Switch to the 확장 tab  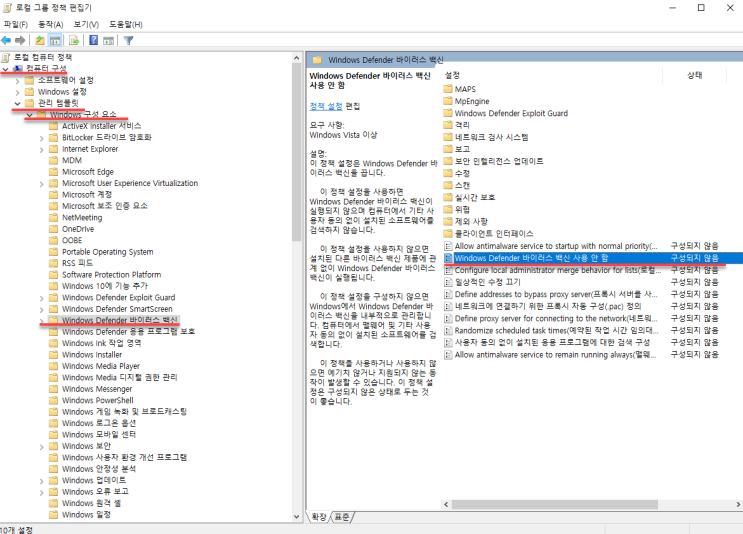[318, 516]
